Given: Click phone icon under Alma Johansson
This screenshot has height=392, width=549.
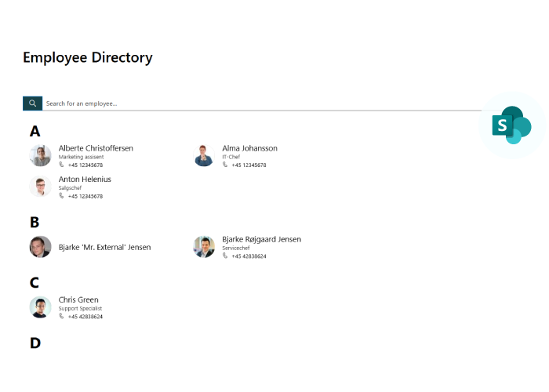Looking at the screenshot, I should pos(225,165).
